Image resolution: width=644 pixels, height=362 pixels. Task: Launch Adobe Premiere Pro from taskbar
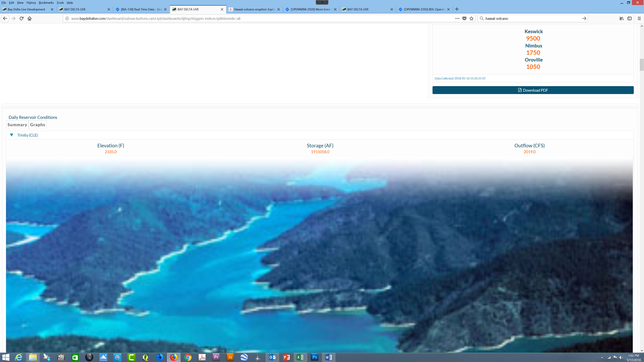coord(216,357)
